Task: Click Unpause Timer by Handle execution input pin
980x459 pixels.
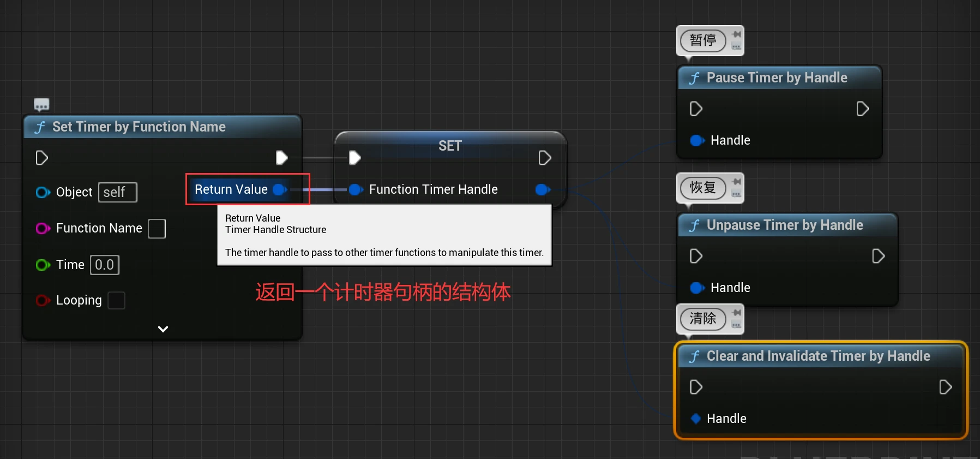Action: pyautogui.click(x=696, y=256)
